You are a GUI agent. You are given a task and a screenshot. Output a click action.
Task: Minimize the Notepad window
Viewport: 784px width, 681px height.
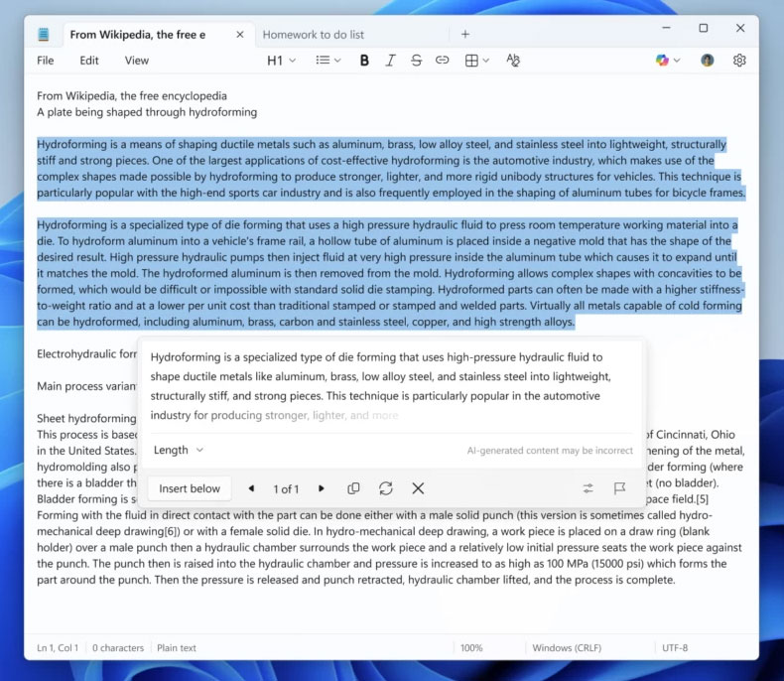[x=666, y=28]
